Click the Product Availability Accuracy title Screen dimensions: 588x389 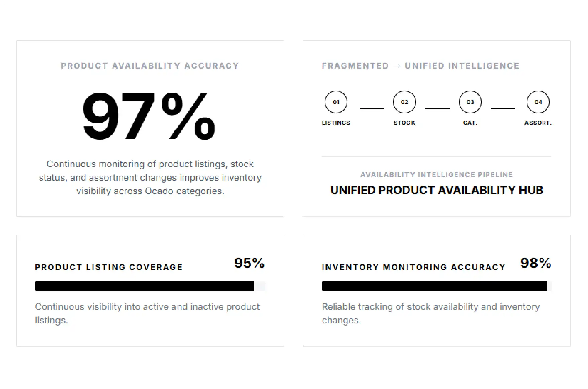150,66
